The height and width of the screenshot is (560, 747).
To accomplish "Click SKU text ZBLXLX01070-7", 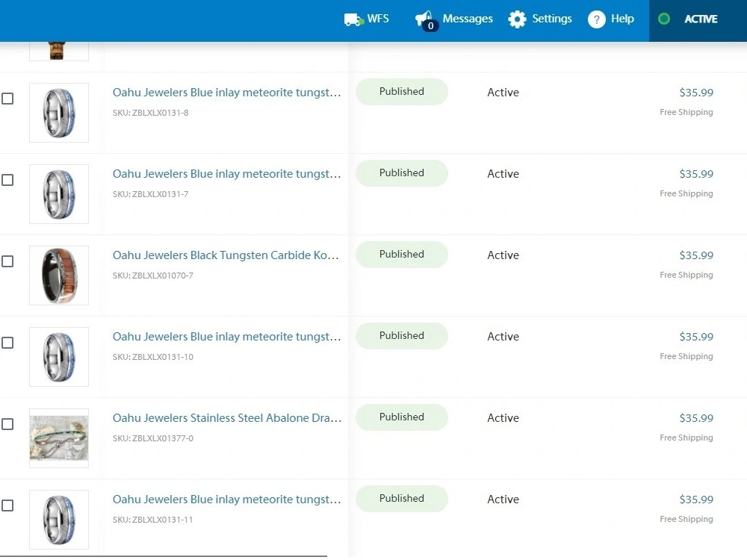I will pos(153,276).
